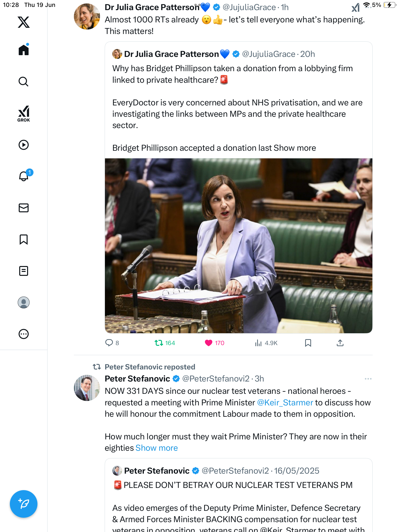Follow the @Keir_Starmer mention link
This screenshot has height=532, width=399.
(285, 402)
